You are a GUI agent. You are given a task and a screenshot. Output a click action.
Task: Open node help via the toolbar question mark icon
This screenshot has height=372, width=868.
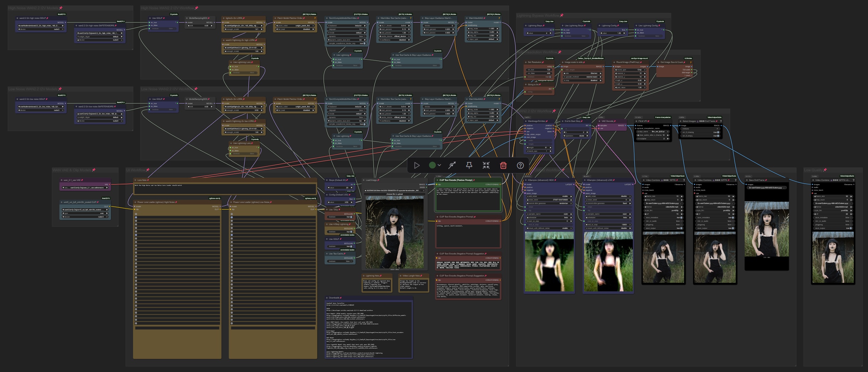click(x=520, y=165)
